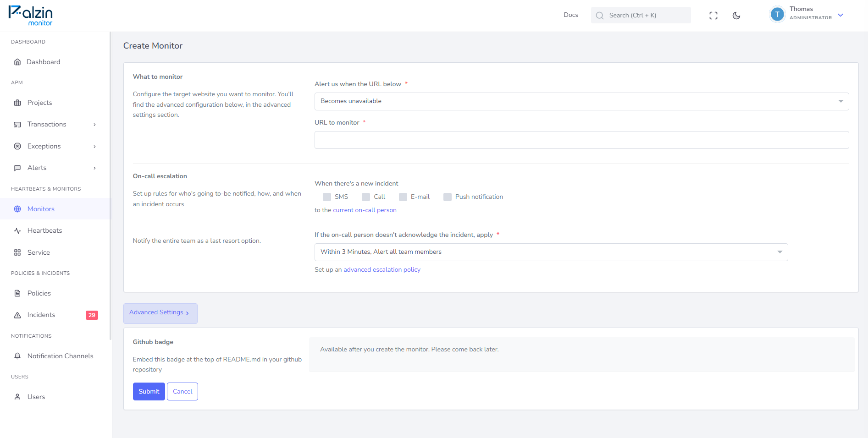Click the Policies document icon
868x438 pixels.
pyautogui.click(x=17, y=293)
